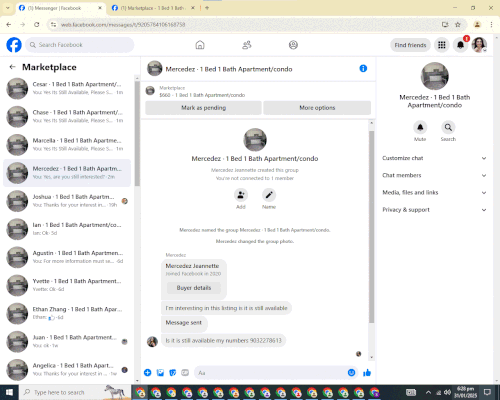Open browser back arrow
The width and height of the screenshot is (500, 400).
pos(9,24)
